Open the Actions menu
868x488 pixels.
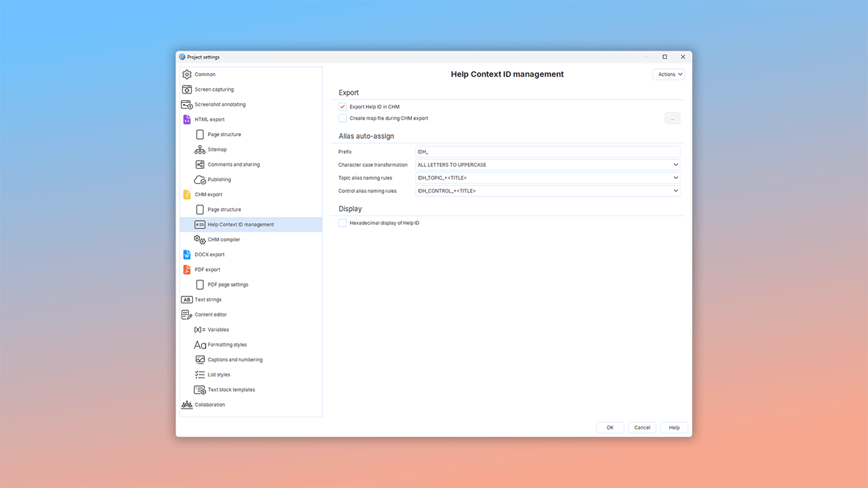(668, 73)
